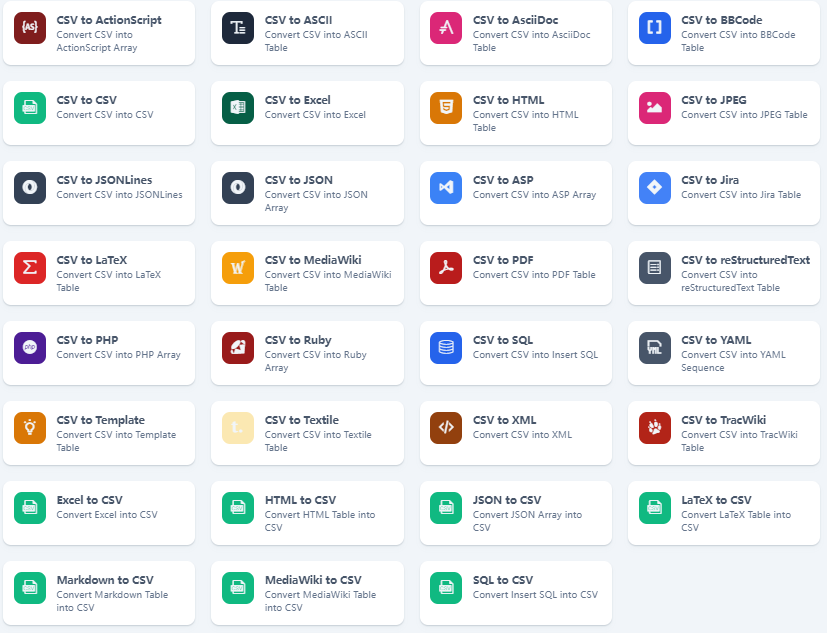Screen dimensions: 827x633
Task: Select the CSV to BBCode title
Action: click(x=722, y=20)
